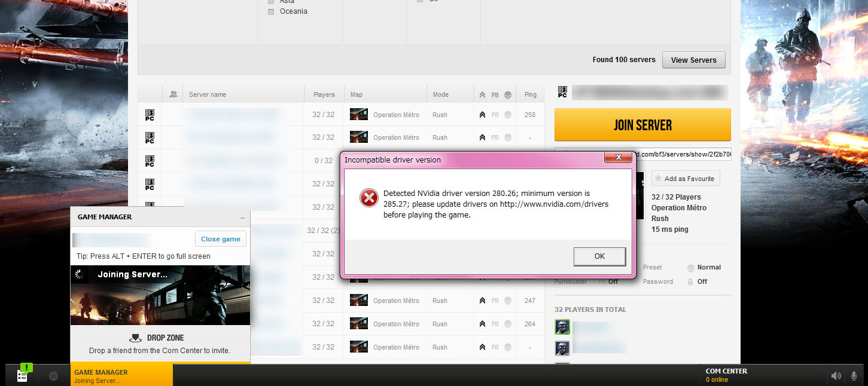Click the globe icon in the bottom bar
Image resolution: width=868 pixels, height=386 pixels.
(x=53, y=376)
